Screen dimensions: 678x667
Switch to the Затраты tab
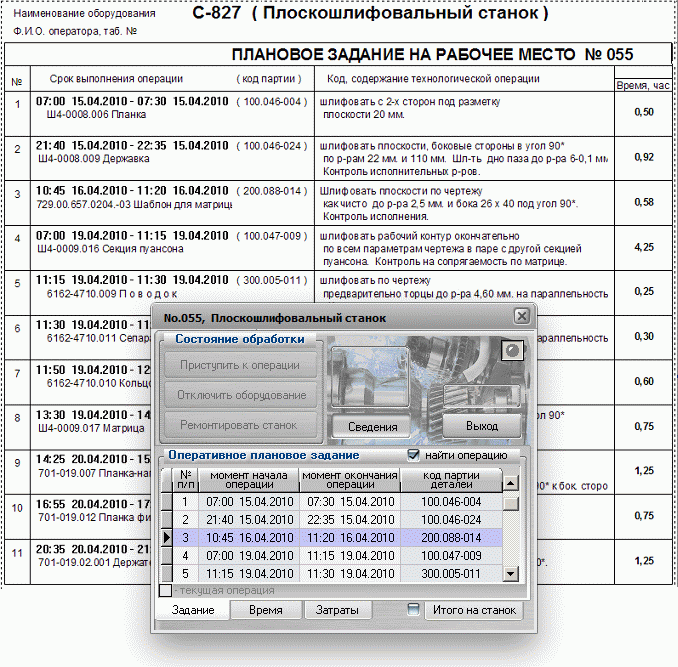tap(337, 610)
